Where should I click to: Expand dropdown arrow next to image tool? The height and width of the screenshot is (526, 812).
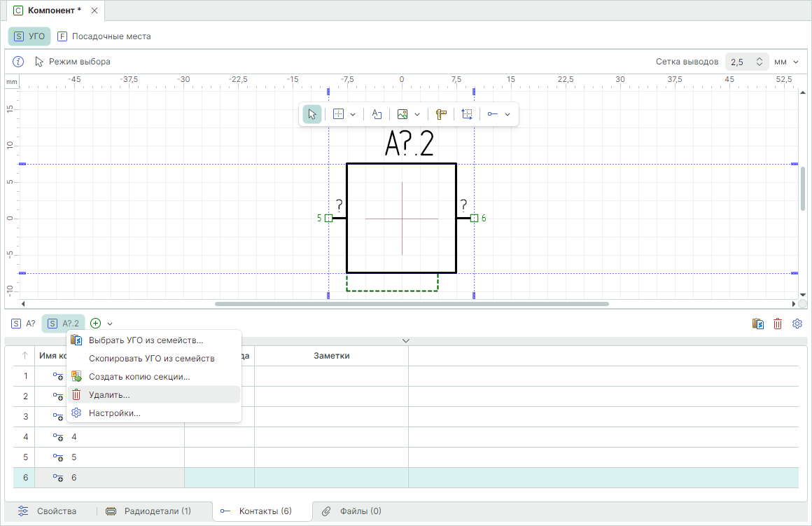pyautogui.click(x=417, y=114)
